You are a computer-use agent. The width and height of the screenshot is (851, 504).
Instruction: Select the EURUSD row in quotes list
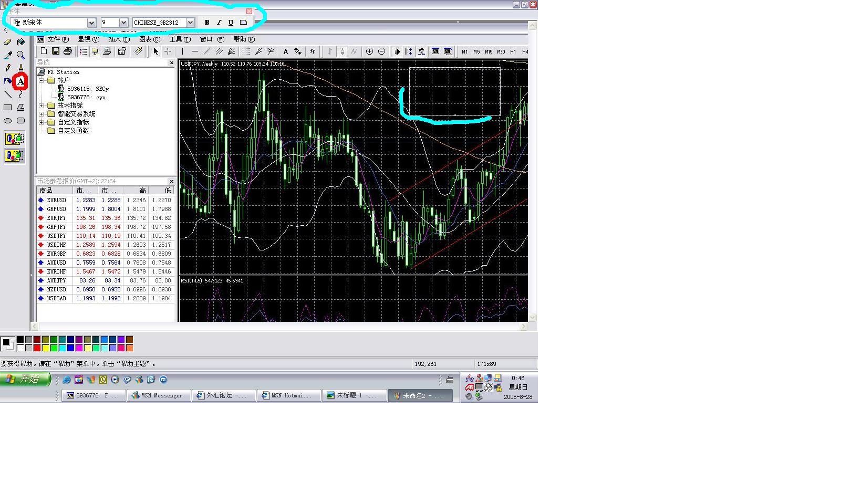coord(105,200)
